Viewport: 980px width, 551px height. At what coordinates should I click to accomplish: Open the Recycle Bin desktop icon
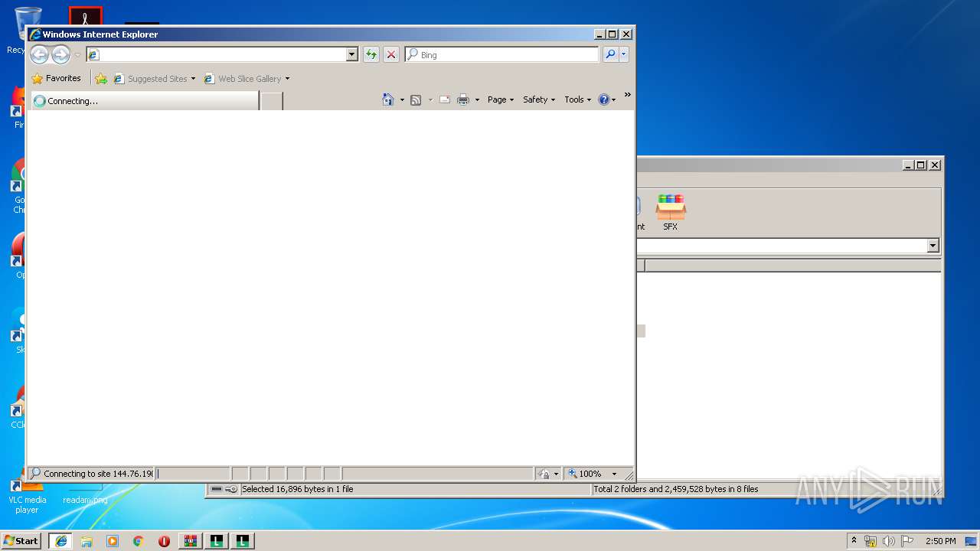(x=27, y=31)
